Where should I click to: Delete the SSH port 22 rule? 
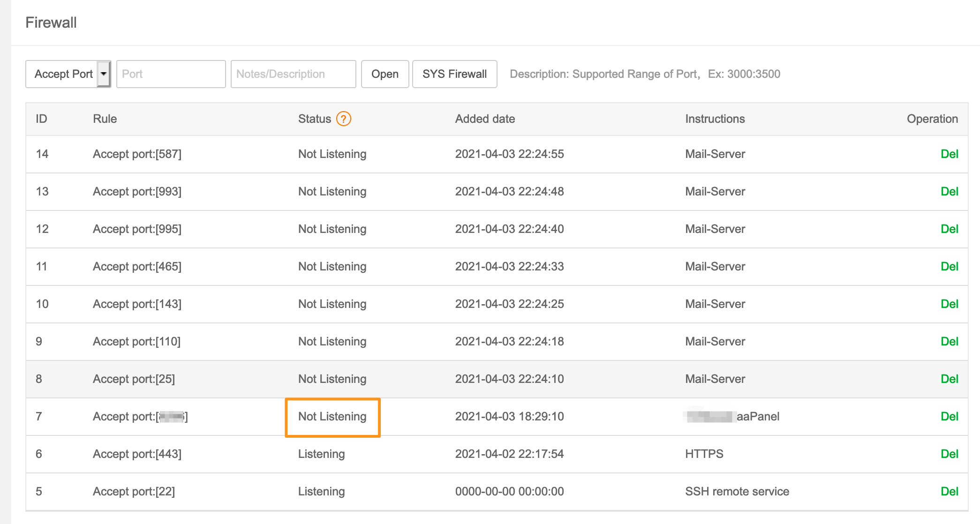(949, 492)
